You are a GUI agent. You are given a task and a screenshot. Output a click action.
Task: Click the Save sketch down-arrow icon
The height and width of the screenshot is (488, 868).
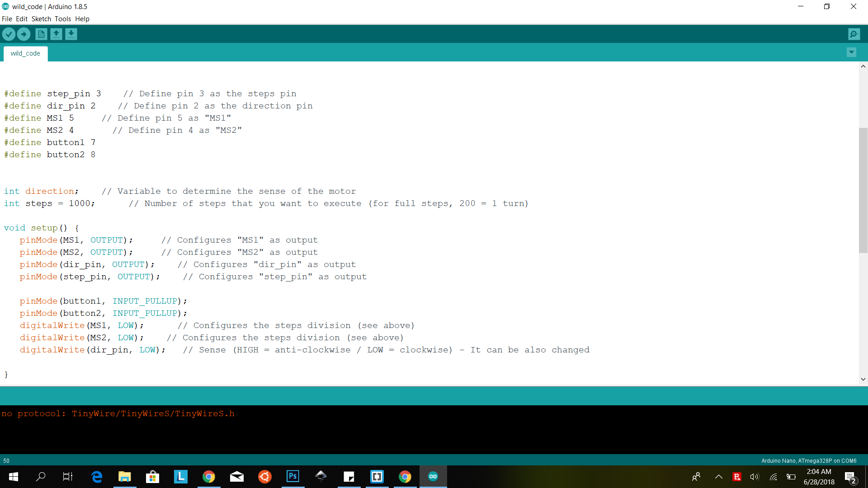coord(71,34)
